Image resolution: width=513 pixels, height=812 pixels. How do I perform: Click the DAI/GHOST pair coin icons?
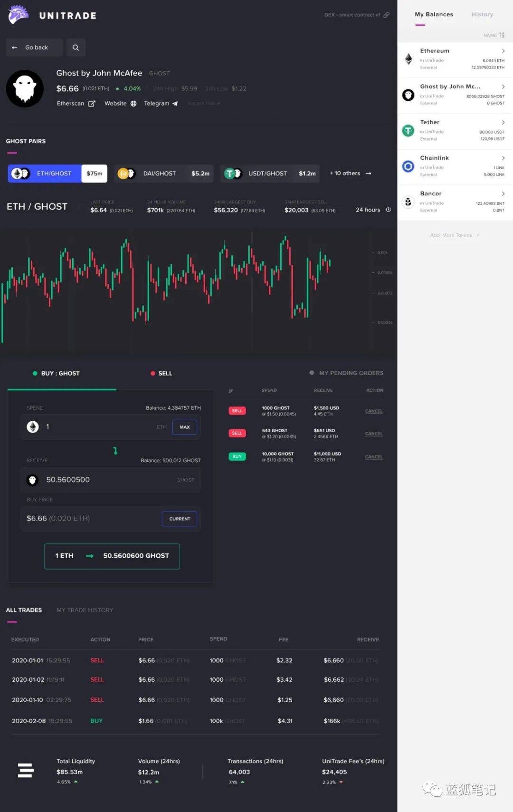126,174
